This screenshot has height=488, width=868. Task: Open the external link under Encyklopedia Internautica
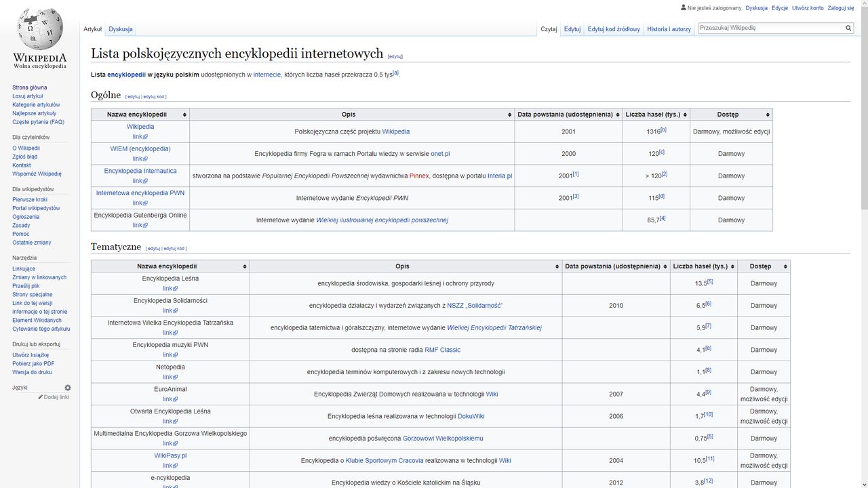pyautogui.click(x=140, y=181)
